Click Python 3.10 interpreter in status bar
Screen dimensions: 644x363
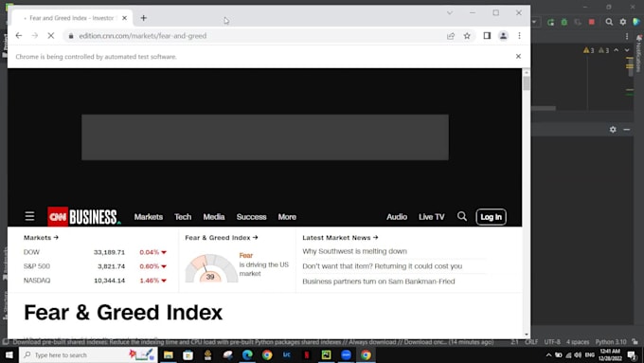(x=611, y=342)
